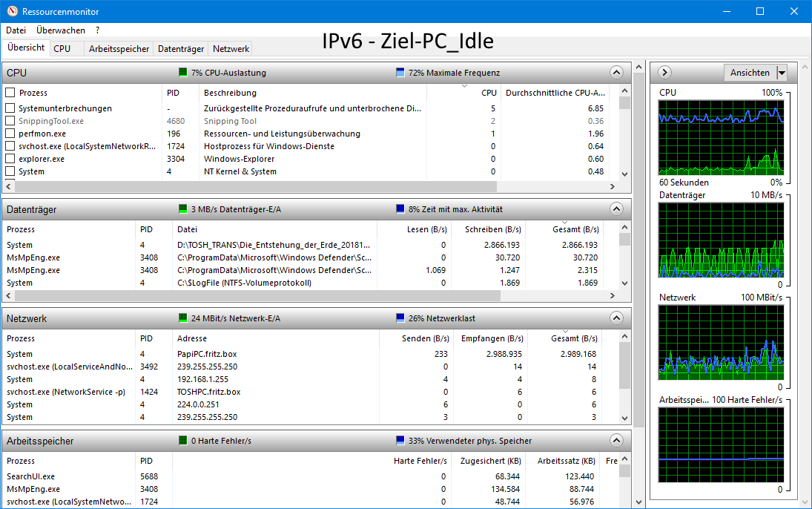Click the Ansichten button

coord(750,73)
